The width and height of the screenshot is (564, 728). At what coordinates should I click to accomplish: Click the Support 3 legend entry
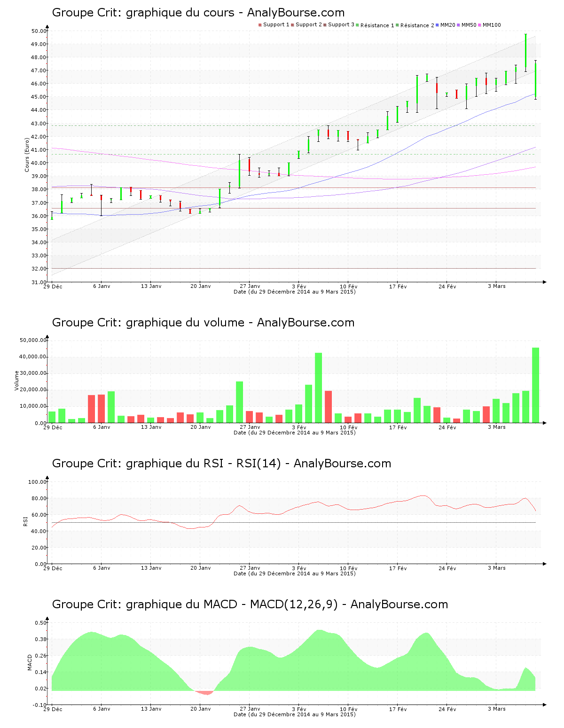point(339,25)
